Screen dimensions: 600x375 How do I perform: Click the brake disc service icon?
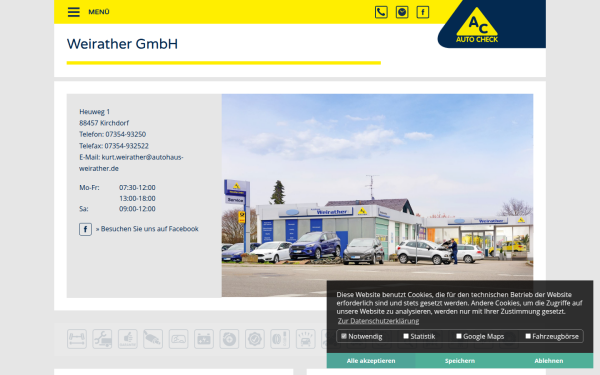[x=229, y=339]
